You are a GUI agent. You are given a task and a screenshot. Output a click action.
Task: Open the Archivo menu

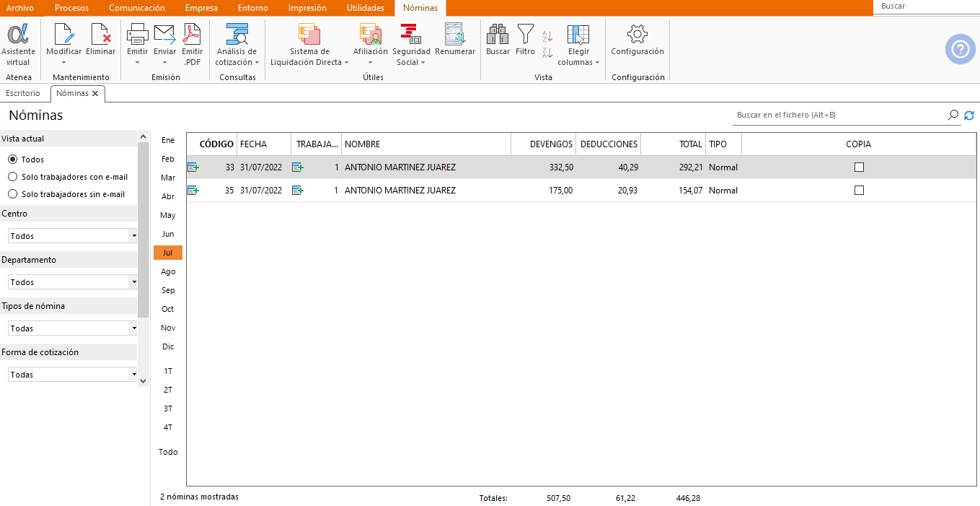[20, 8]
